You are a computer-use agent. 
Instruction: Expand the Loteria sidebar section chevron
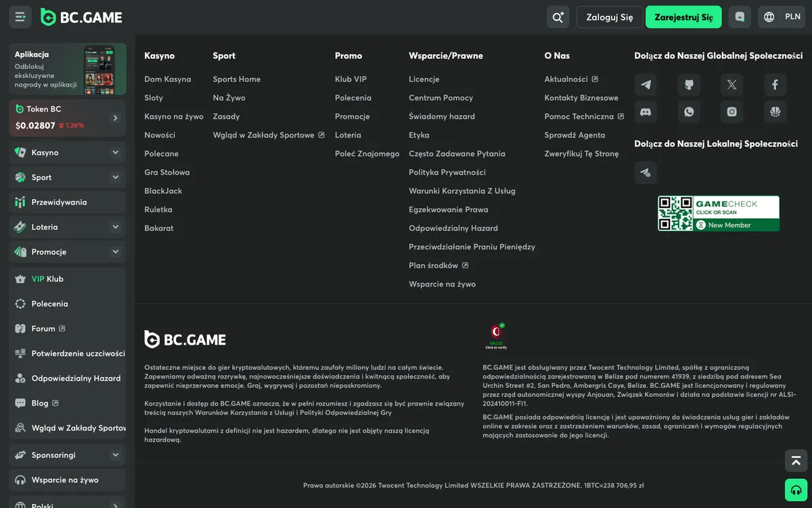[115, 227]
